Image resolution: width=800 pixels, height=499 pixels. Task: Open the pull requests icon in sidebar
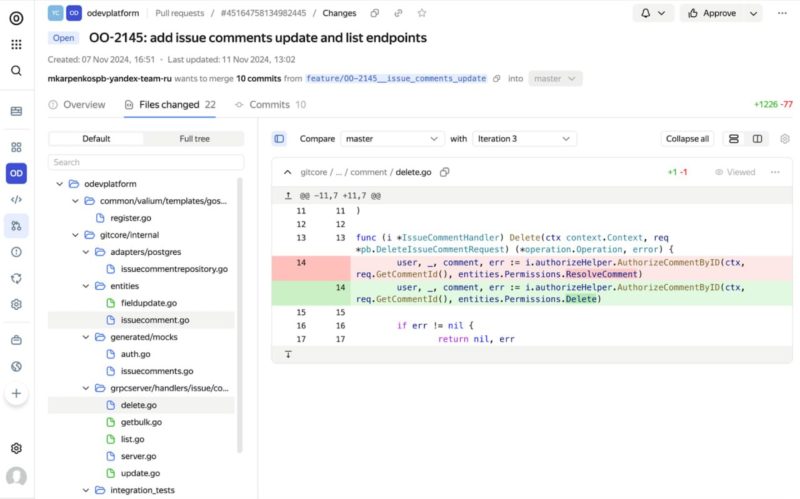tap(16, 226)
